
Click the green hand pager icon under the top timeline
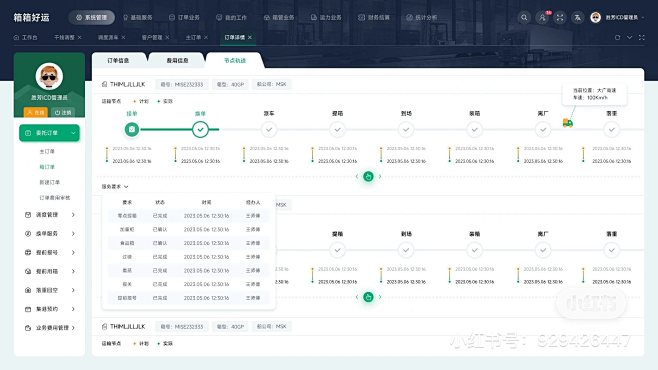[x=368, y=177]
